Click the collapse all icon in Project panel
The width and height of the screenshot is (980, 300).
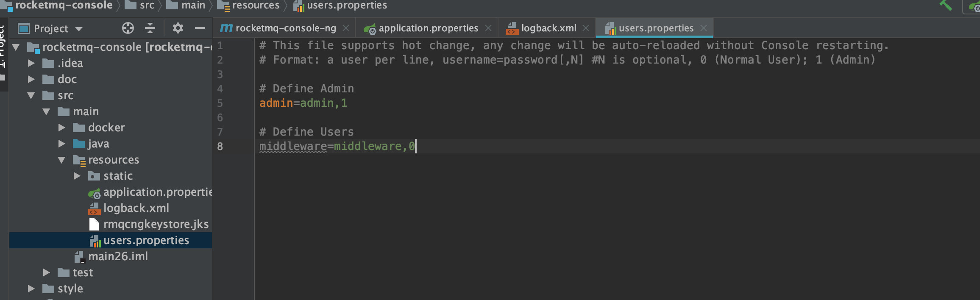click(x=150, y=28)
